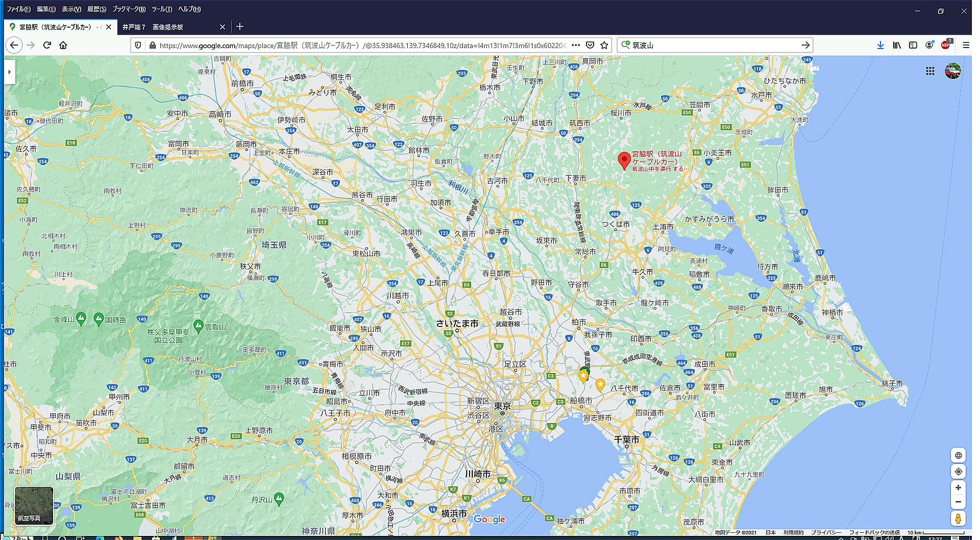Toggle the browser sidebar

point(913,45)
